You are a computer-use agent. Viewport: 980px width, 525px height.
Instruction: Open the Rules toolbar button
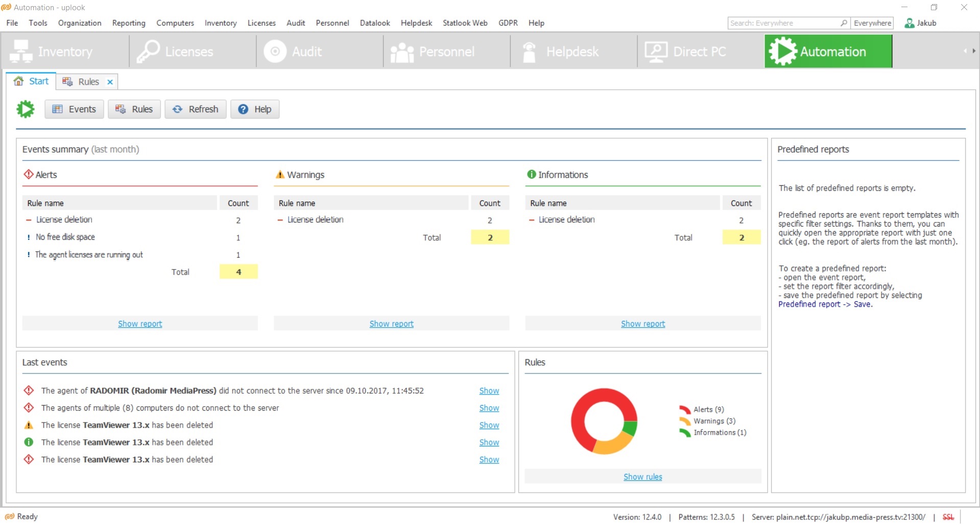(x=134, y=109)
